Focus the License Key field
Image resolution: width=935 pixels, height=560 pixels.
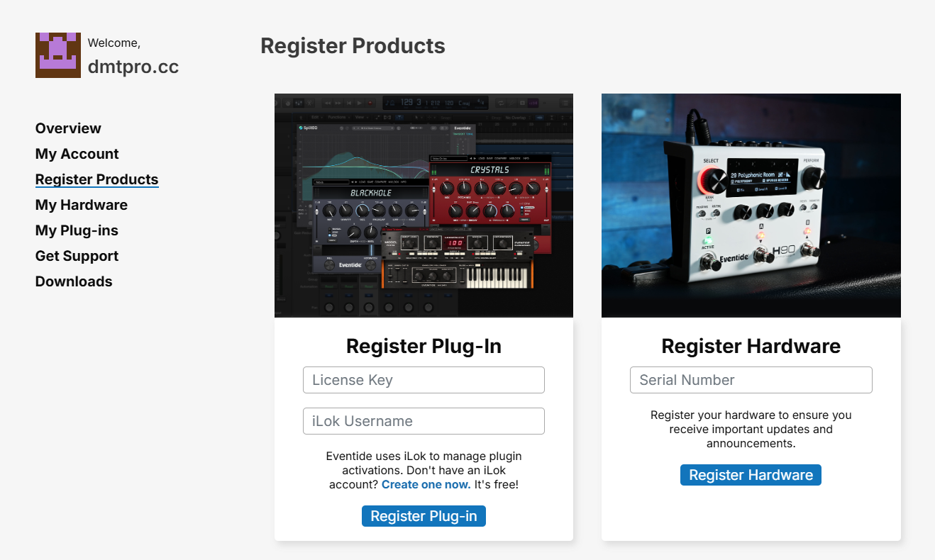[x=424, y=380]
